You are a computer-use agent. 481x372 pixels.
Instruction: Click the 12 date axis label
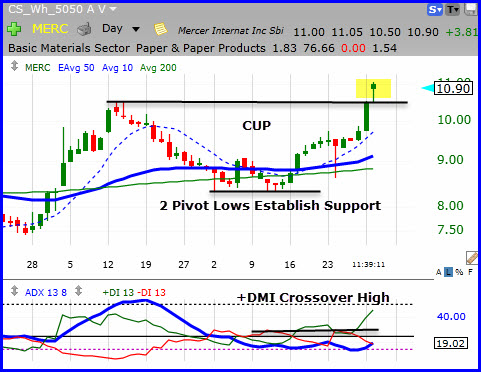click(108, 265)
